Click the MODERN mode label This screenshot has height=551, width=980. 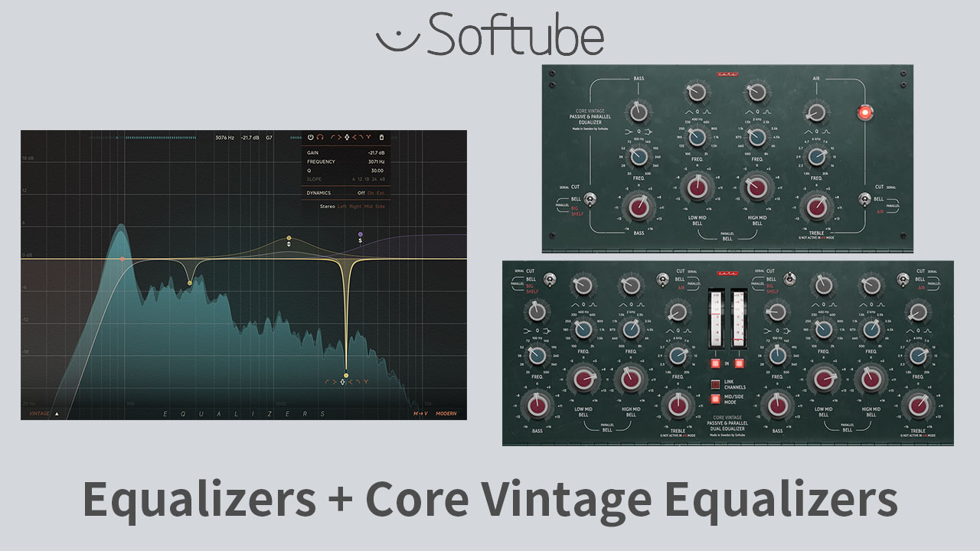446,413
